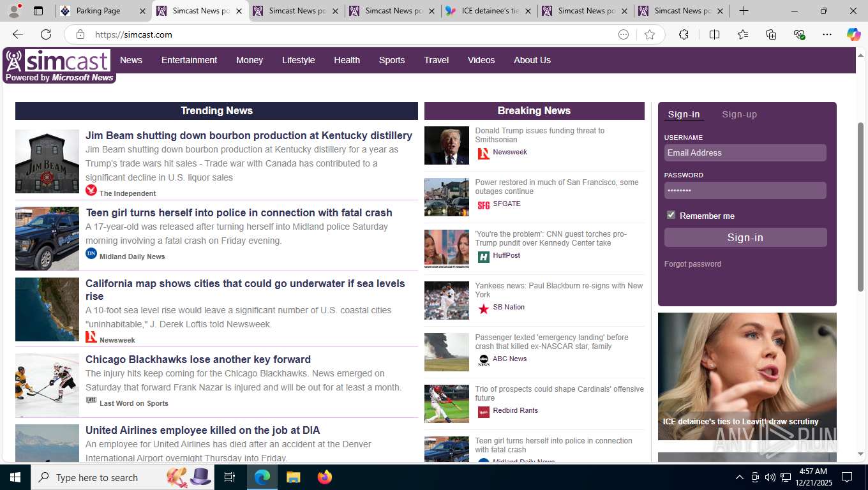Open the Health menu

[347, 60]
